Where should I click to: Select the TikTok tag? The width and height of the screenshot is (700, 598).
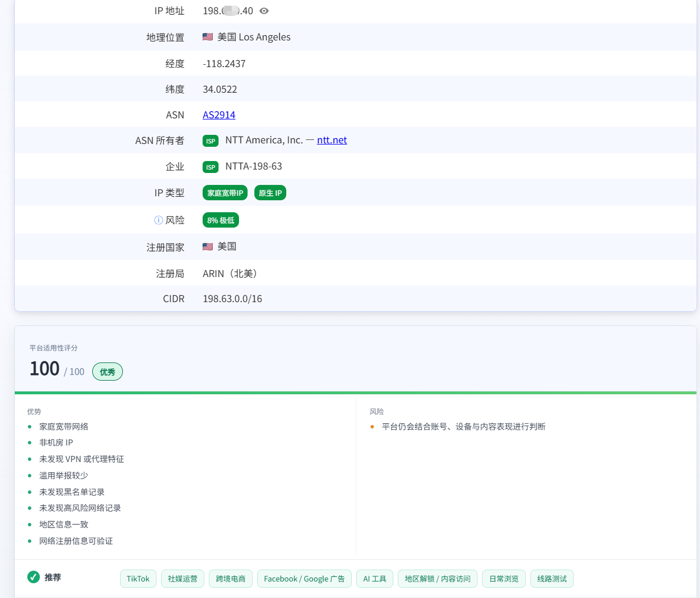[138, 579]
